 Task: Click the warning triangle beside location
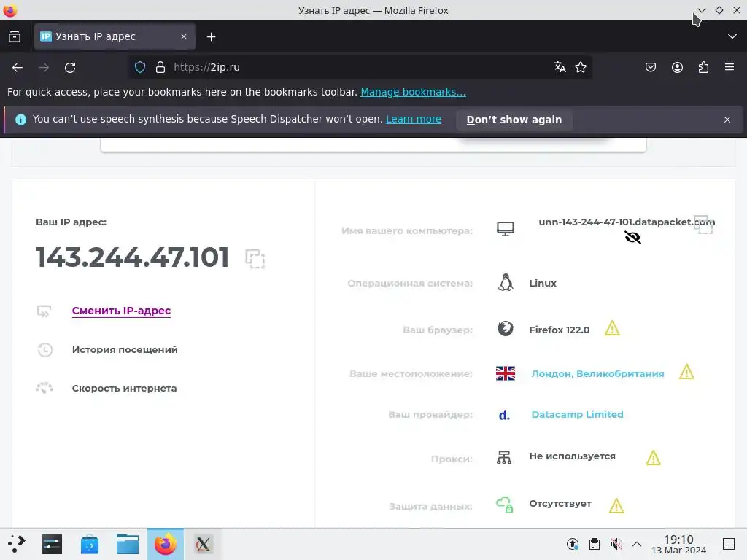click(686, 372)
